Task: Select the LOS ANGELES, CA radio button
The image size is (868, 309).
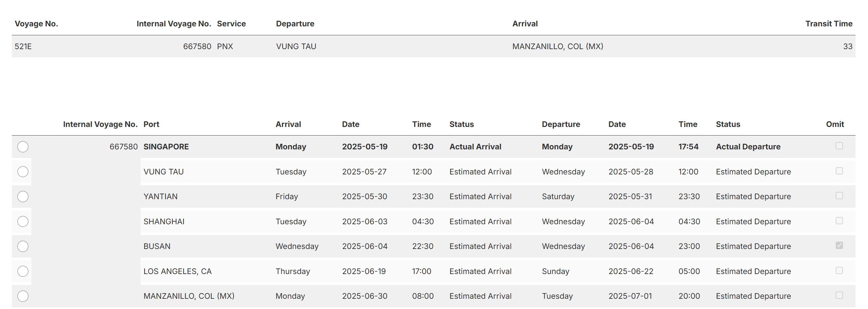Action: click(x=23, y=271)
